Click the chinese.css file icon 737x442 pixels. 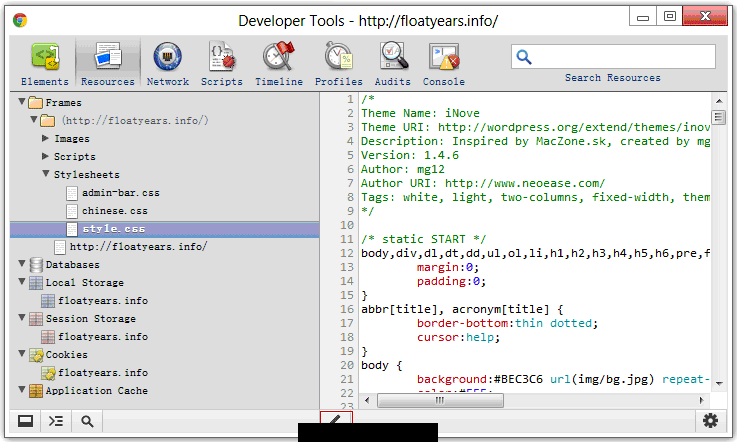(x=72, y=211)
